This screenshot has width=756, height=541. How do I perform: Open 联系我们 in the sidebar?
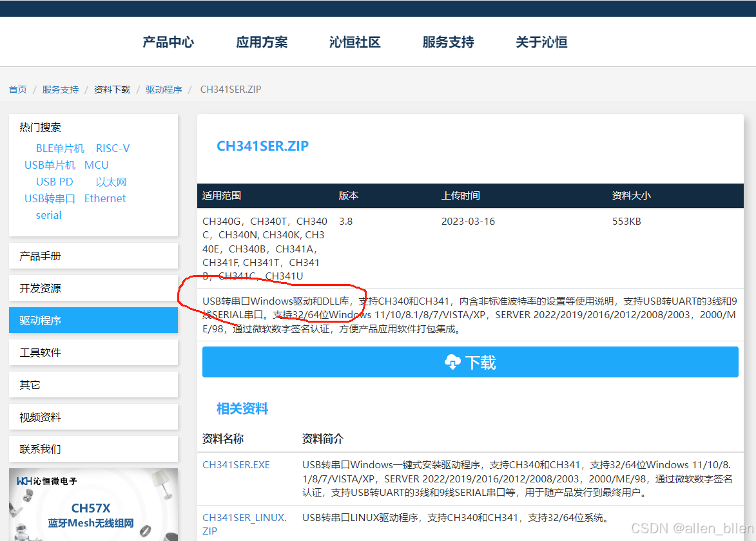click(x=93, y=449)
